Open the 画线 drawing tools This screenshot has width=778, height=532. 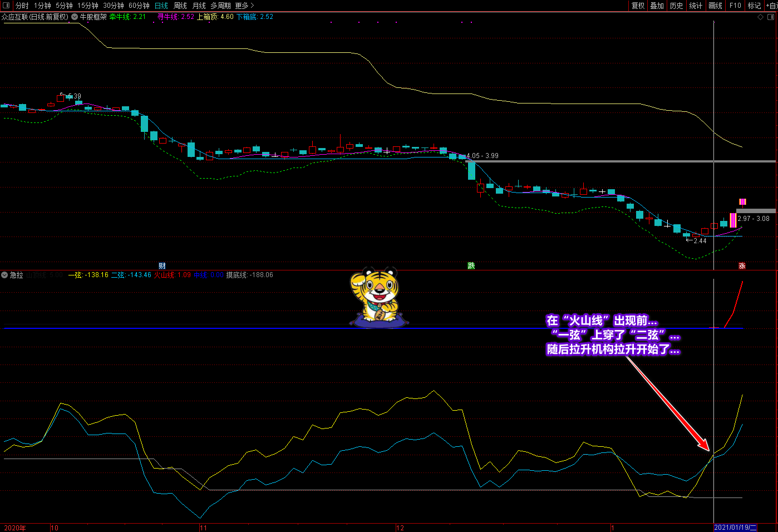715,6
